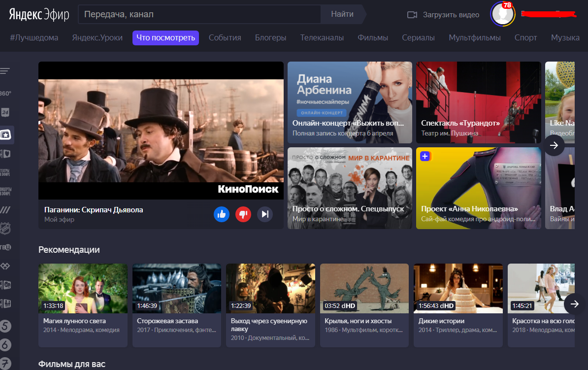Open the Блогеры tab
Image resolution: width=588 pixels, height=370 pixels.
pyautogui.click(x=271, y=37)
